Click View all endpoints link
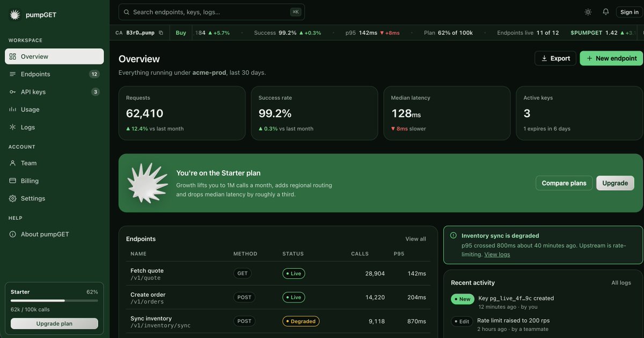Viewport: 644px width, 338px height. coord(416,239)
